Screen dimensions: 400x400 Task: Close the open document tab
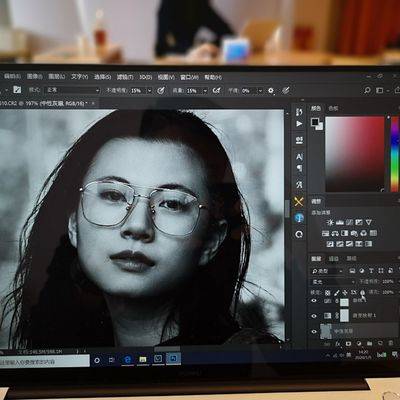(93, 103)
